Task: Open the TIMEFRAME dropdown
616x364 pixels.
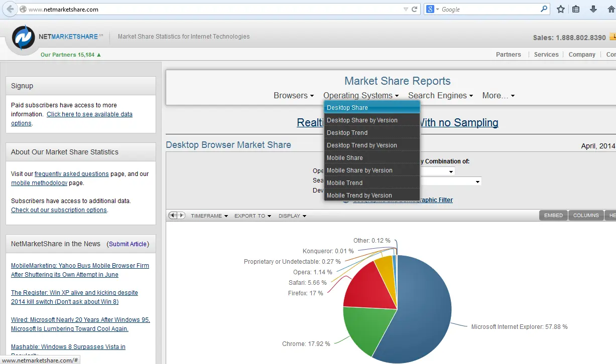Action: pos(209,216)
